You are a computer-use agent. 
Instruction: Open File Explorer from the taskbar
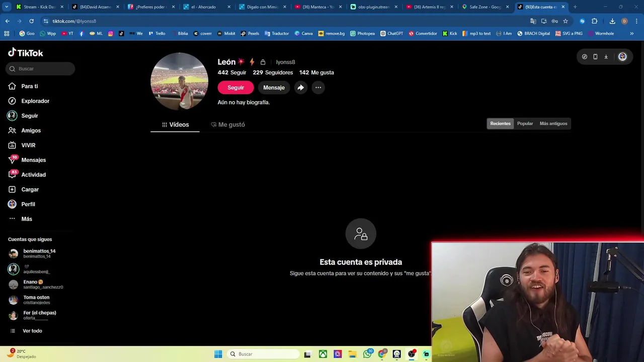(352, 354)
